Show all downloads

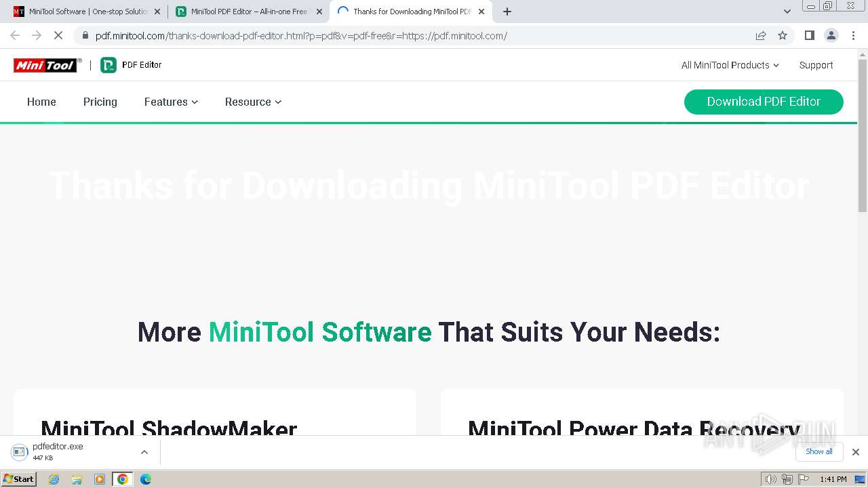tap(819, 451)
